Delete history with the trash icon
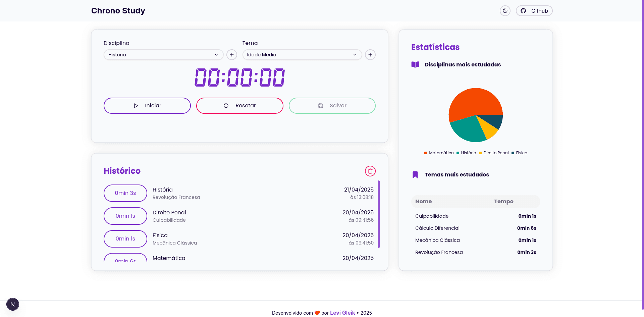 370,171
